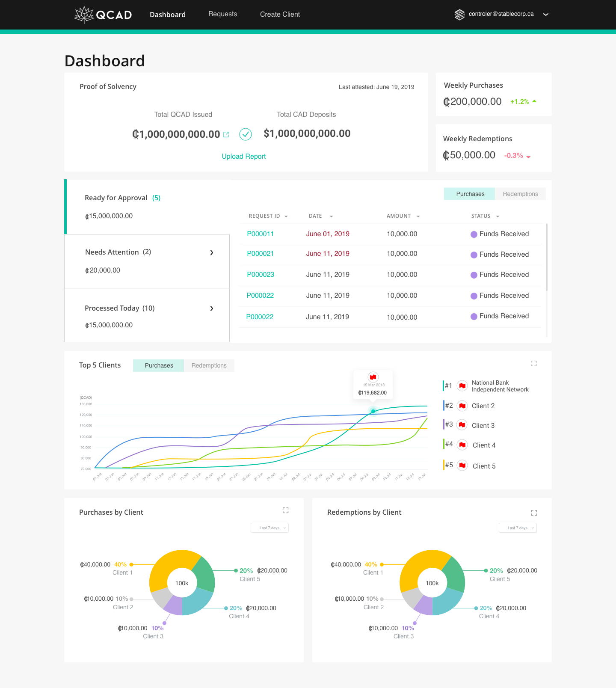Go to the Requests menu

click(x=222, y=14)
